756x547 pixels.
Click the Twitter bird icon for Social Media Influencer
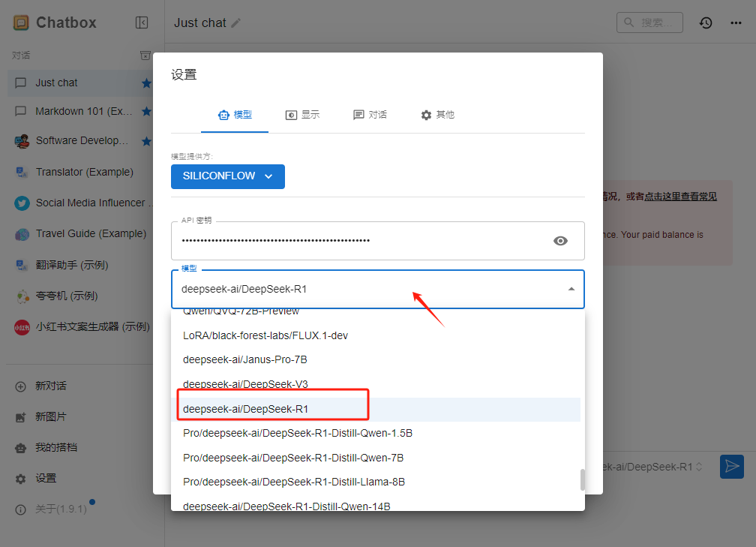(x=22, y=203)
